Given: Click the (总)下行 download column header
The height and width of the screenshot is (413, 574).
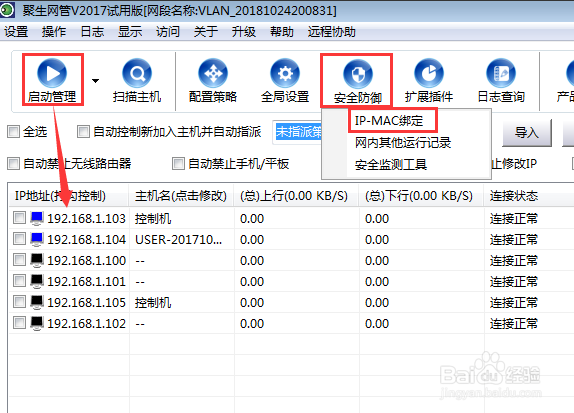Looking at the screenshot, I should (421, 196).
